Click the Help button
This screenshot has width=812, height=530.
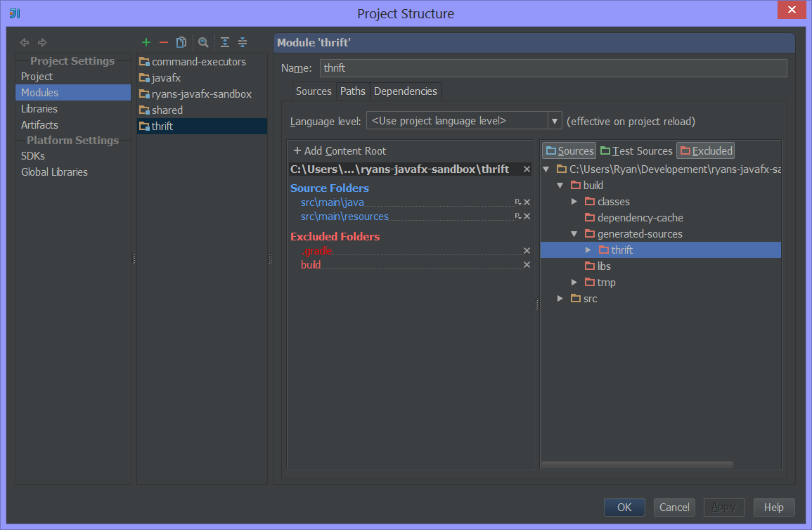click(x=773, y=508)
